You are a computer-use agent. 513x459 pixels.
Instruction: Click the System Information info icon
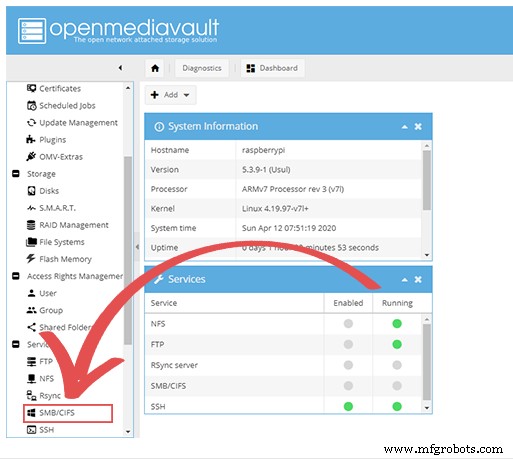159,127
